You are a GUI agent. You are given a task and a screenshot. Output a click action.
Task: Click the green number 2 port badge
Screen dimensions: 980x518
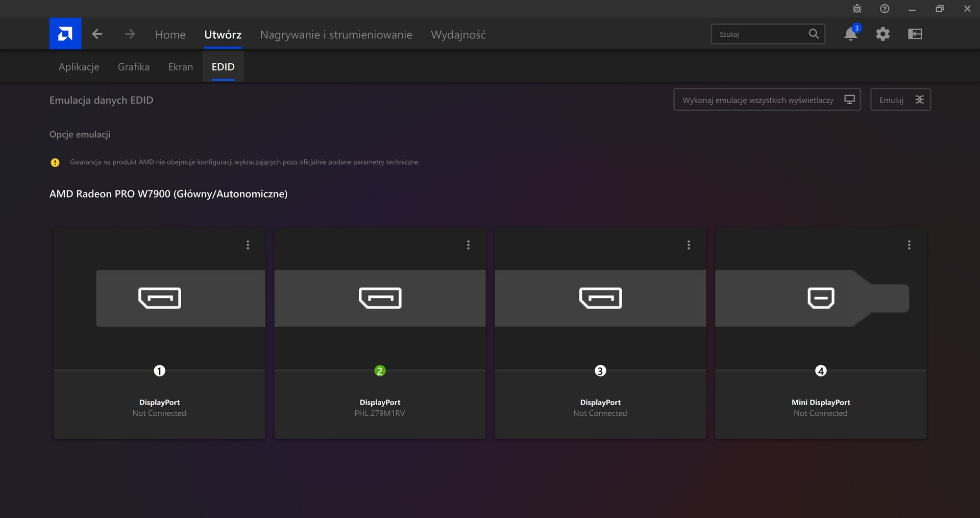[380, 371]
